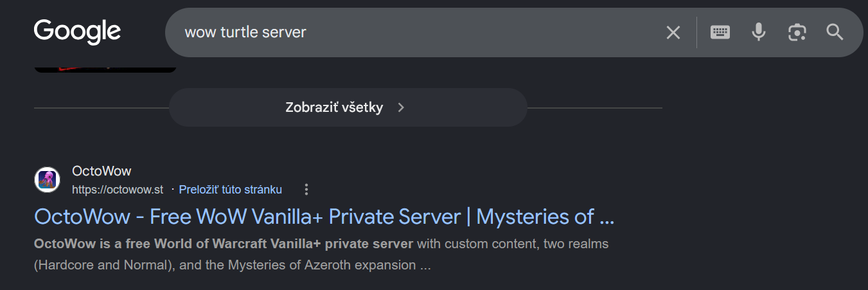Expand results with Zobraziť všetky button
This screenshot has width=868, height=290.
[348, 107]
